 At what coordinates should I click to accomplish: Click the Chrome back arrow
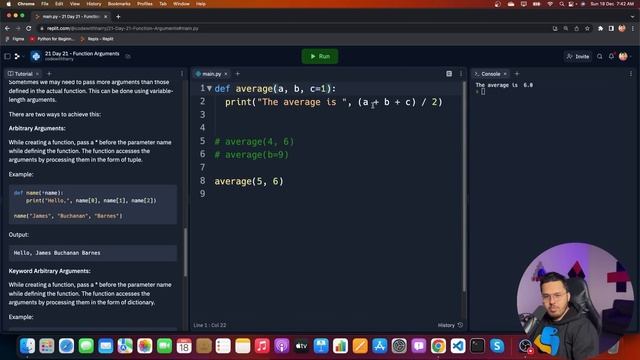tap(7, 29)
